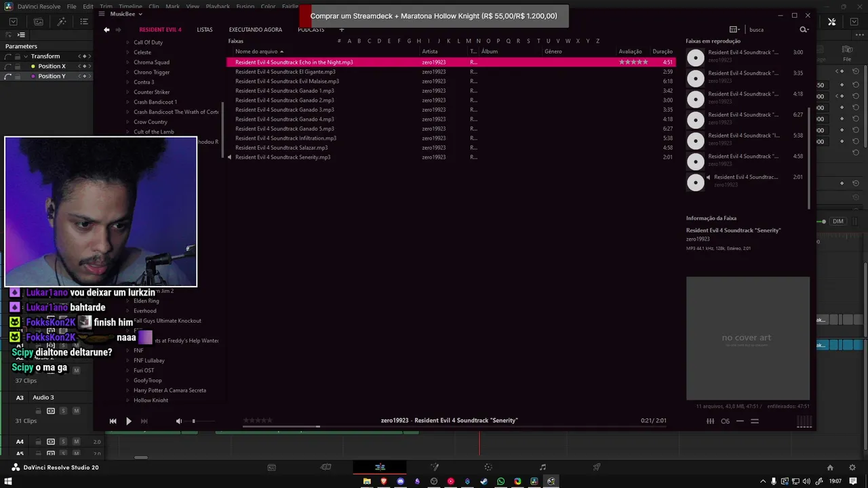Switch to the PODCASTS tab
Image resolution: width=868 pixels, height=488 pixels.
pos(311,30)
